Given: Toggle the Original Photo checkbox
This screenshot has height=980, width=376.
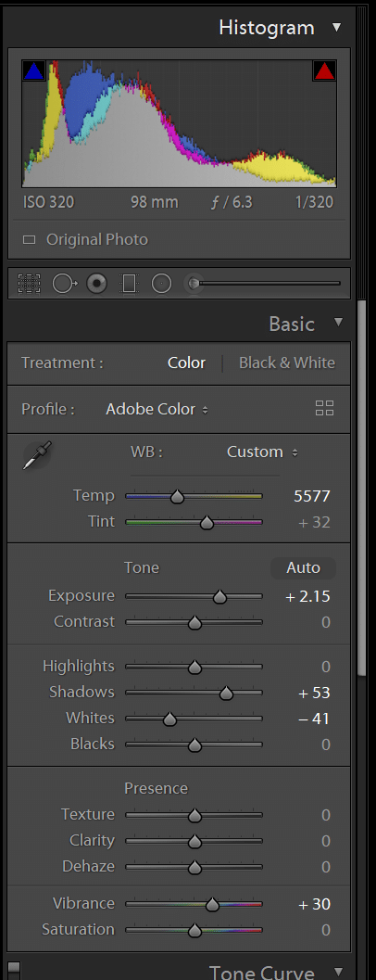Looking at the screenshot, I should (x=29, y=239).
